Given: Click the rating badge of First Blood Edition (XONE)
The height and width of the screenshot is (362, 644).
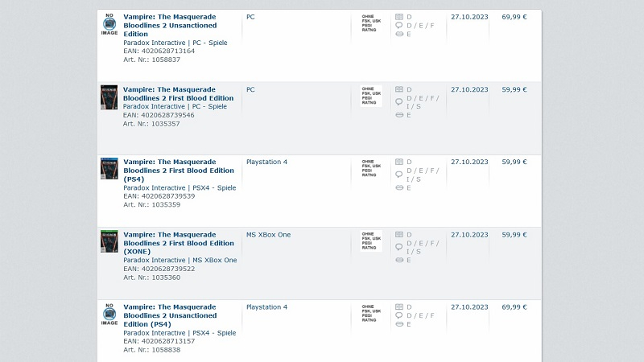Looking at the screenshot, I should 371,241.
